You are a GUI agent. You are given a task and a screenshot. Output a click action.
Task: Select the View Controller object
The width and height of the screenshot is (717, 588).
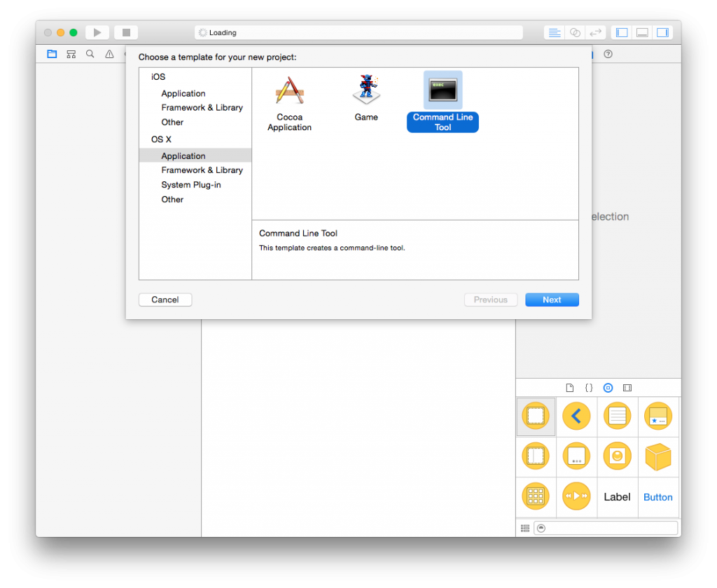pyautogui.click(x=536, y=416)
